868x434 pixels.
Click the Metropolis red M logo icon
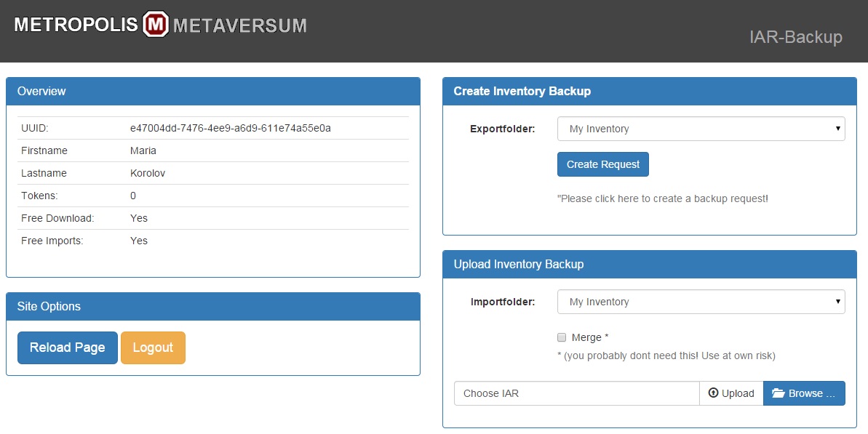[156, 24]
